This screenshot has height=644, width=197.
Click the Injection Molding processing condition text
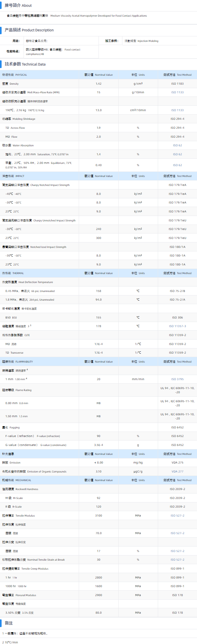tap(141, 41)
